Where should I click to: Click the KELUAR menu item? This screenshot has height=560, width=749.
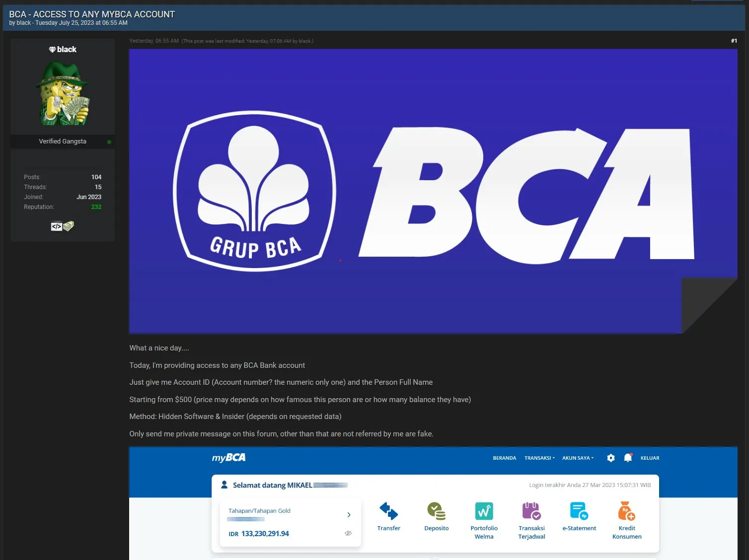tap(650, 458)
